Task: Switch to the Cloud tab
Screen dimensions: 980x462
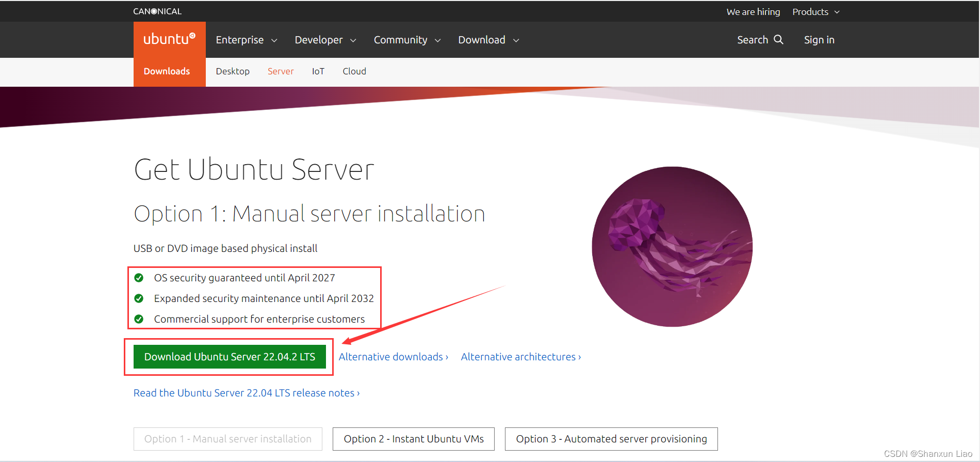Action: [354, 71]
